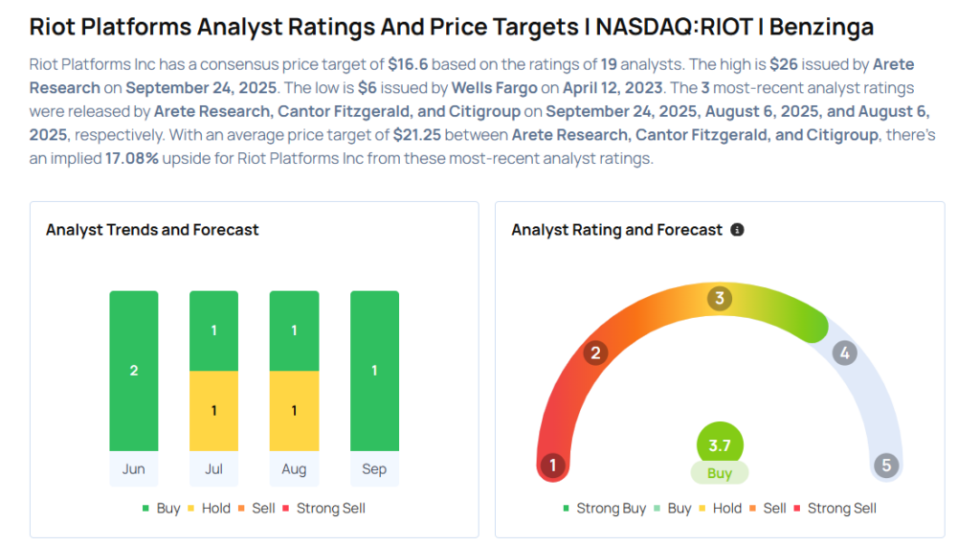Select the Jul month label
This screenshot has height=546, width=980.
(214, 469)
